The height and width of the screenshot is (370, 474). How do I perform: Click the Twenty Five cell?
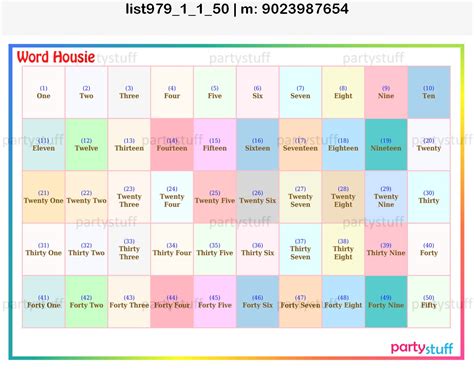pyautogui.click(x=215, y=197)
